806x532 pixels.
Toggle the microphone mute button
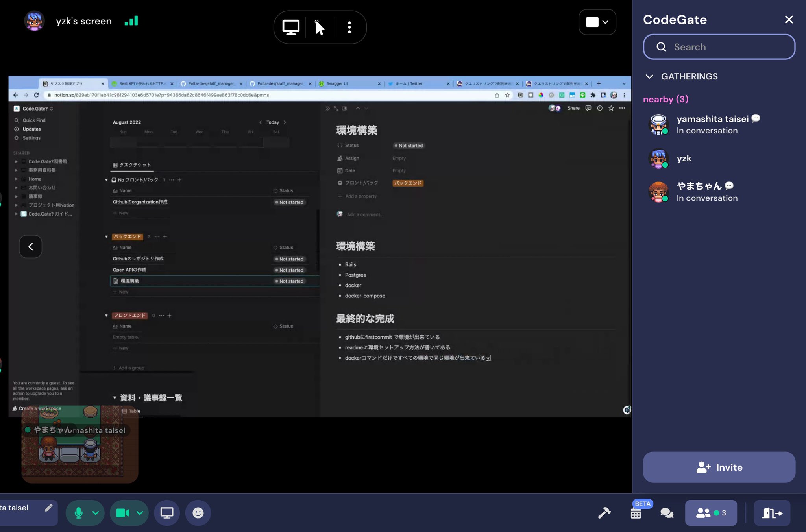click(78, 513)
